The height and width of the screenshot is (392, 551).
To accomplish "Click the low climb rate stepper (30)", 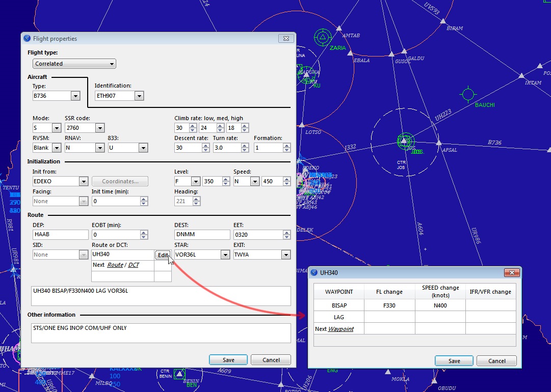I will (x=193, y=128).
